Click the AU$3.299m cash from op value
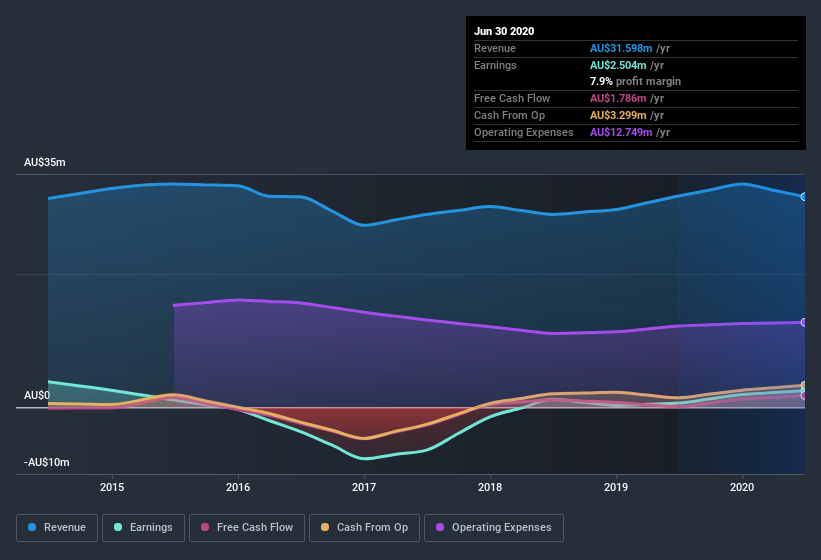The width and height of the screenshot is (821, 560). click(x=618, y=115)
